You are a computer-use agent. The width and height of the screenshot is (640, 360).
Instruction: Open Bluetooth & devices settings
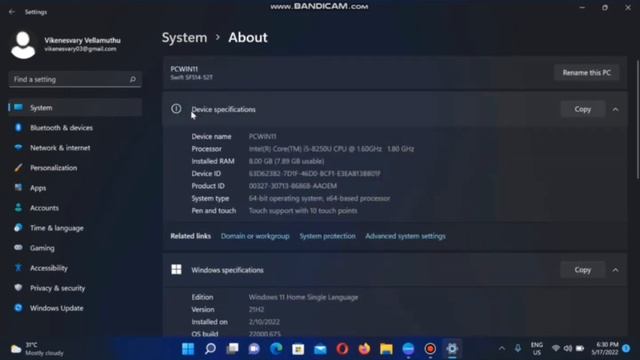click(x=75, y=128)
